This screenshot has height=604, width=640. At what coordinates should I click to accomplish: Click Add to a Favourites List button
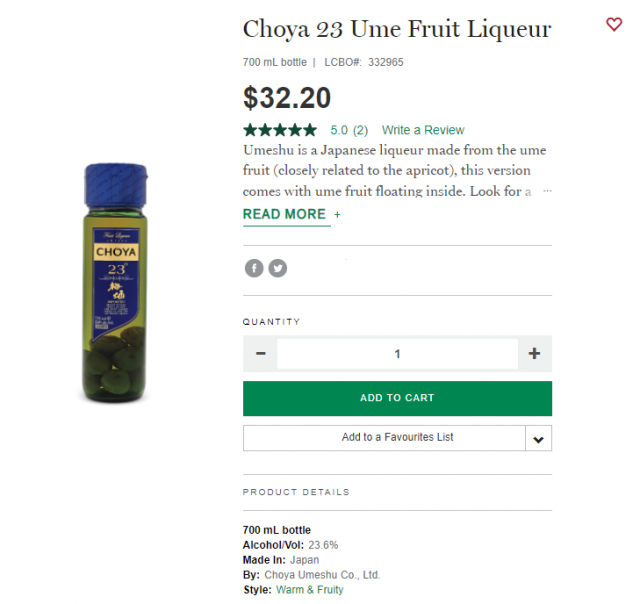[x=384, y=438]
